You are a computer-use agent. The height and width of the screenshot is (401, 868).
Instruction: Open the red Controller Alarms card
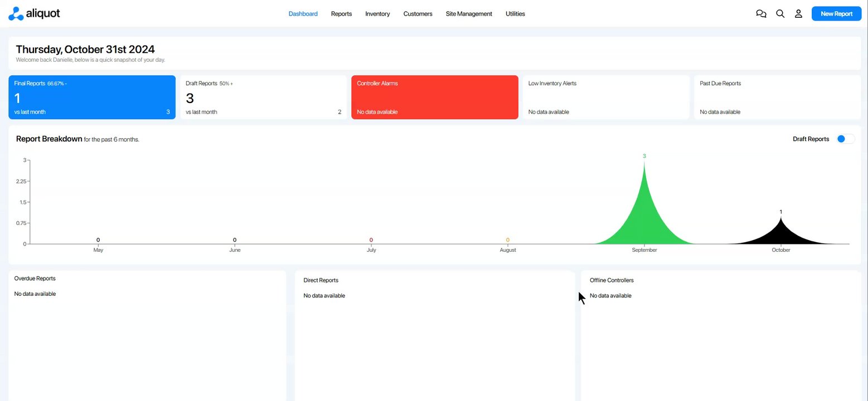coord(435,97)
